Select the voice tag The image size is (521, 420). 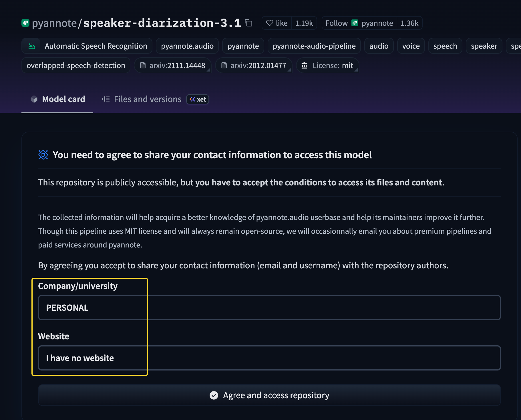coord(411,46)
